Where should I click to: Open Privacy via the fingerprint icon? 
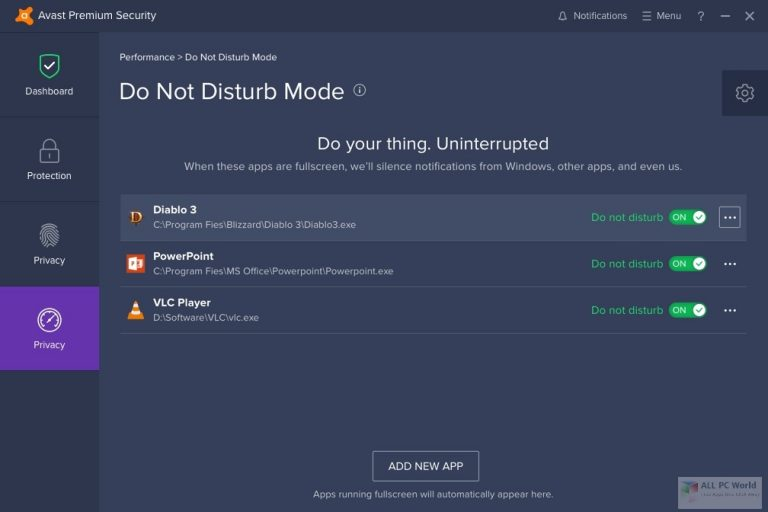pyautogui.click(x=49, y=235)
